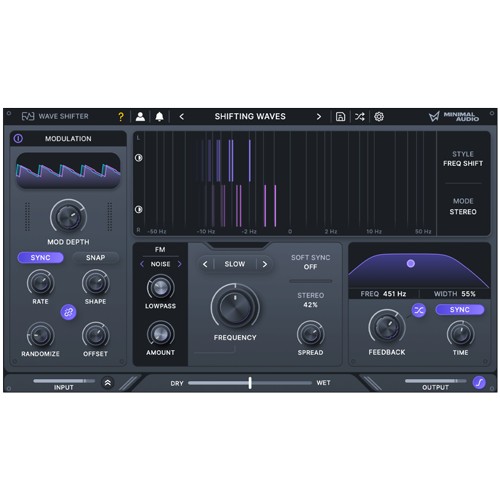Click the NOISE FM source label
The height and width of the screenshot is (500, 500).
click(160, 264)
